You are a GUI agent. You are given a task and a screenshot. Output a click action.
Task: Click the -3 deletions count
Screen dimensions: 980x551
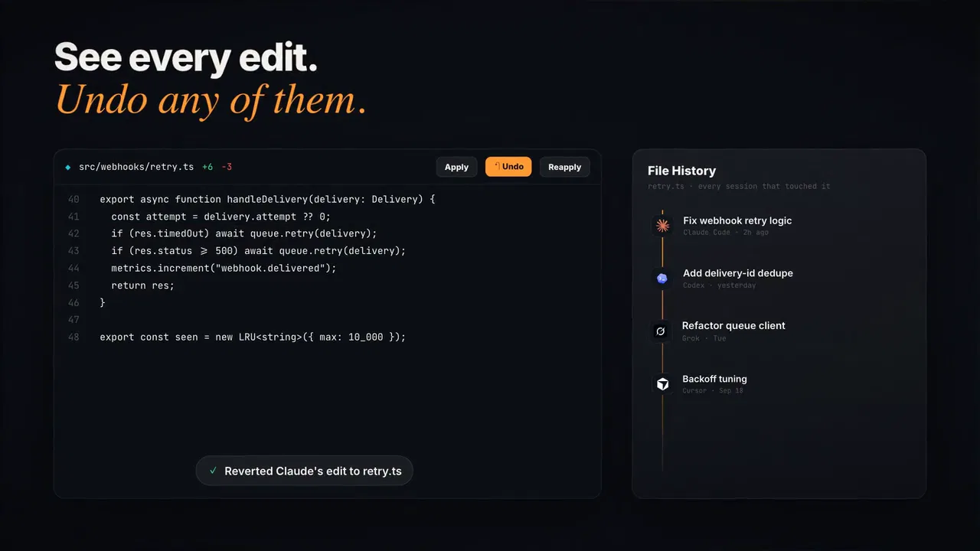[x=227, y=167]
